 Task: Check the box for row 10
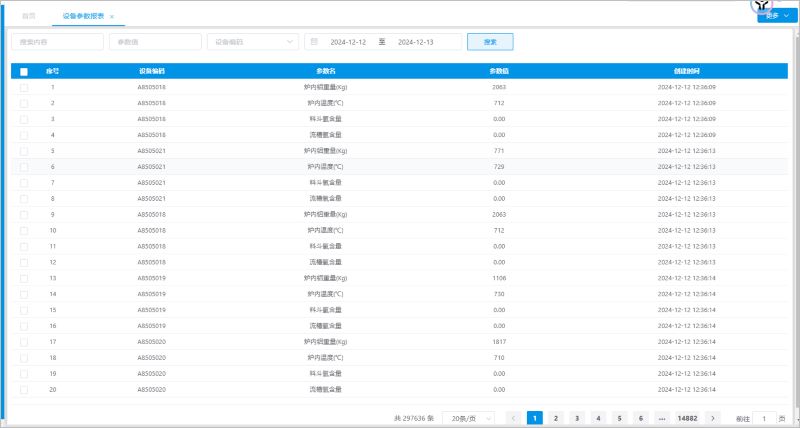point(24,231)
